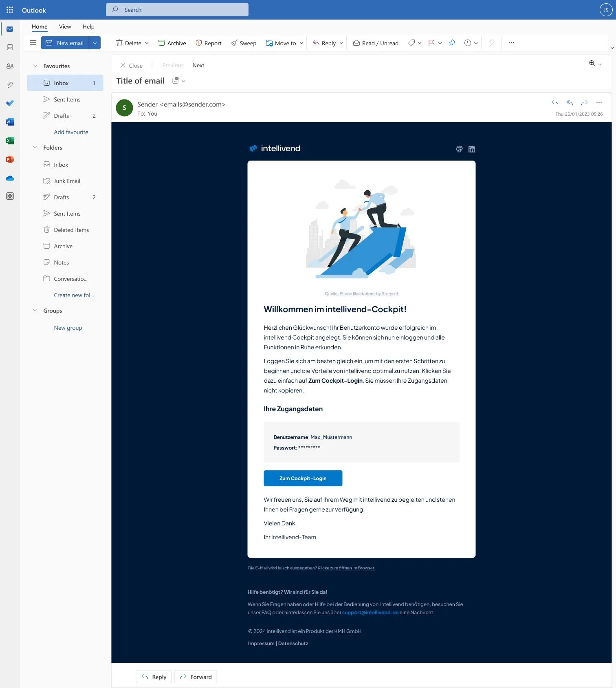
Task: Click the Datenschutz link in footer
Action: tap(293, 643)
